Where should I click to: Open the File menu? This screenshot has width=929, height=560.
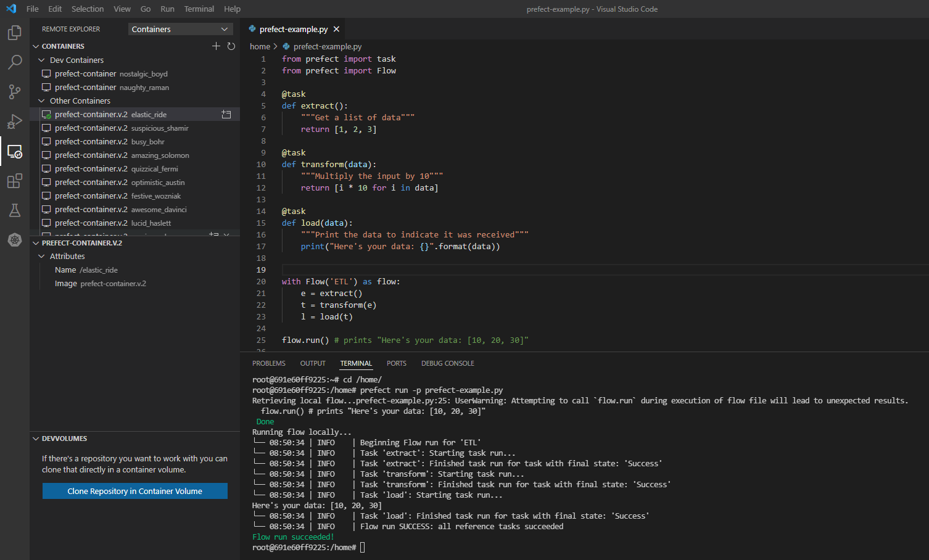click(33, 9)
